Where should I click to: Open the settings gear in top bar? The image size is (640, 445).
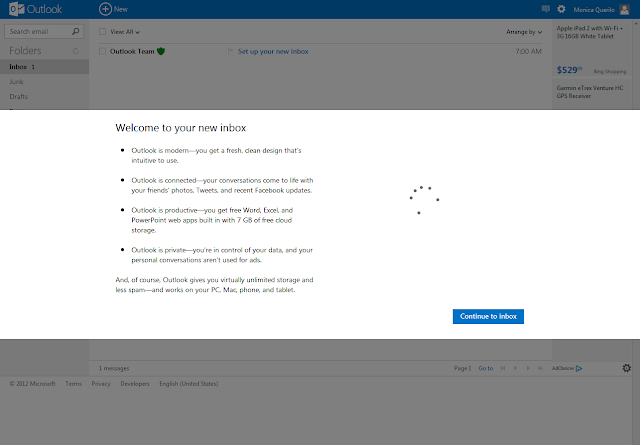[561, 9]
